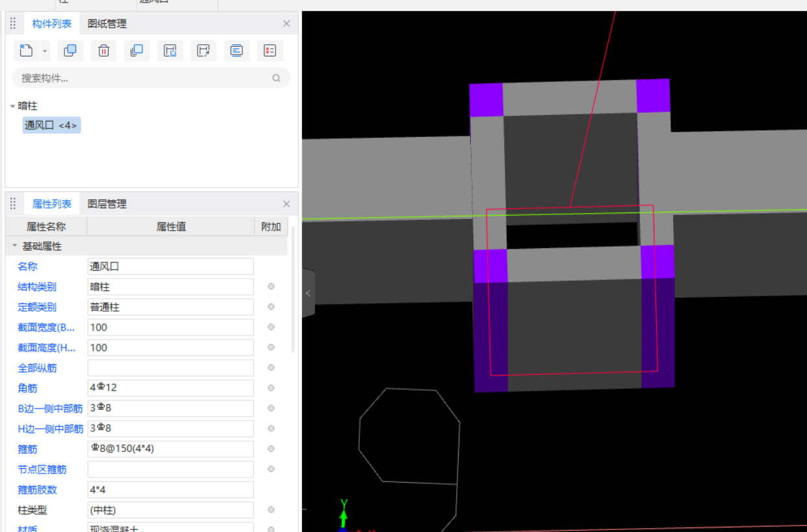Click the 附加 column header
This screenshot has width=807, height=532.
(271, 227)
